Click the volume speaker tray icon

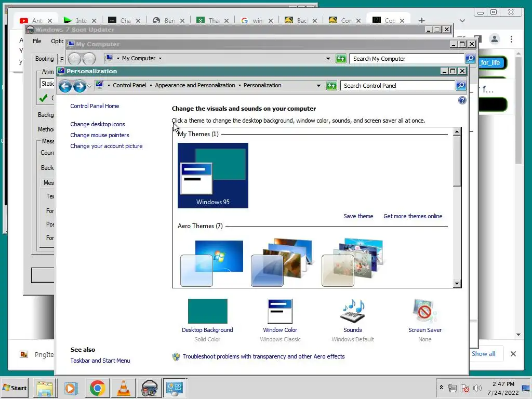[x=477, y=388]
